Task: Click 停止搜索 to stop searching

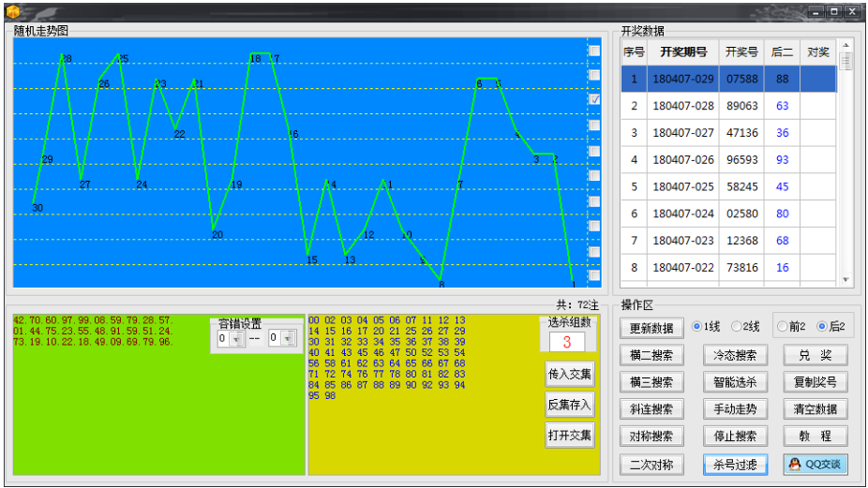Action: click(735, 436)
